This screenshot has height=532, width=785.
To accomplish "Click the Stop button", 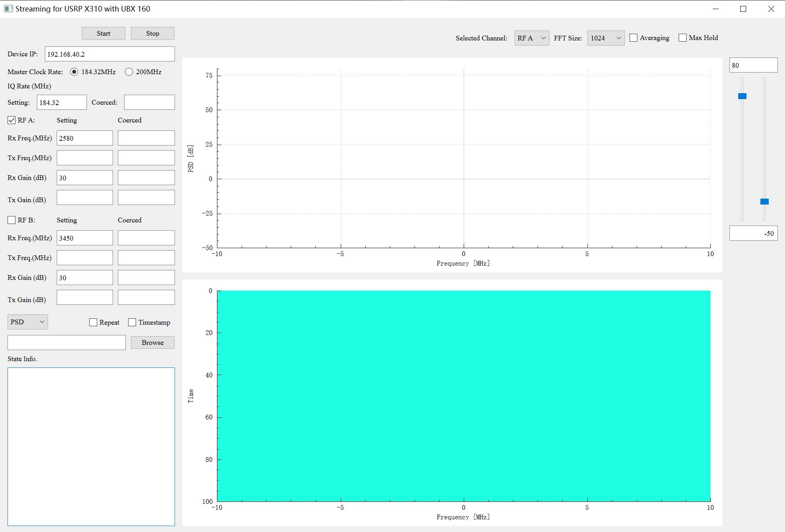I will point(152,33).
